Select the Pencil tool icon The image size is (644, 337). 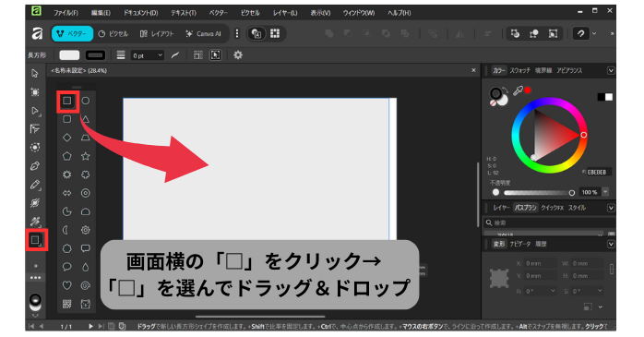[x=35, y=185]
